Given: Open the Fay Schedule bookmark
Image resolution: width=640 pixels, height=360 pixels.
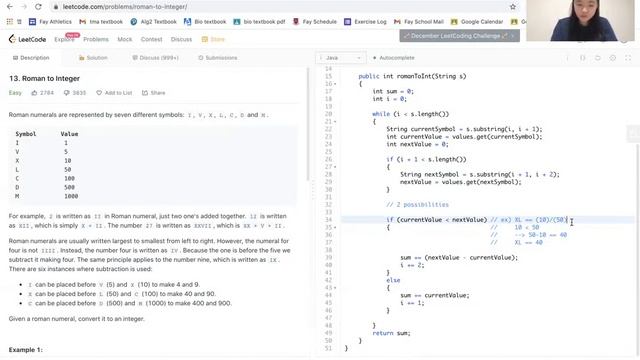Looking at the screenshot, I should click(315, 22).
